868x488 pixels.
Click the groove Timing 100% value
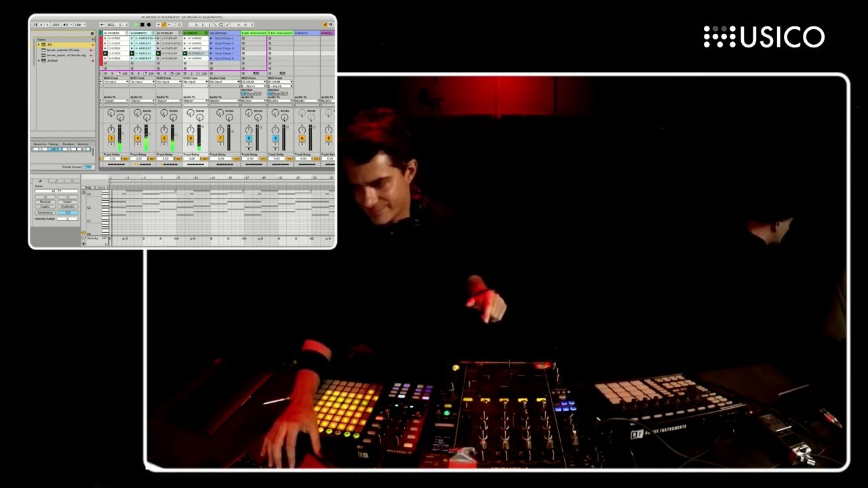[55, 149]
